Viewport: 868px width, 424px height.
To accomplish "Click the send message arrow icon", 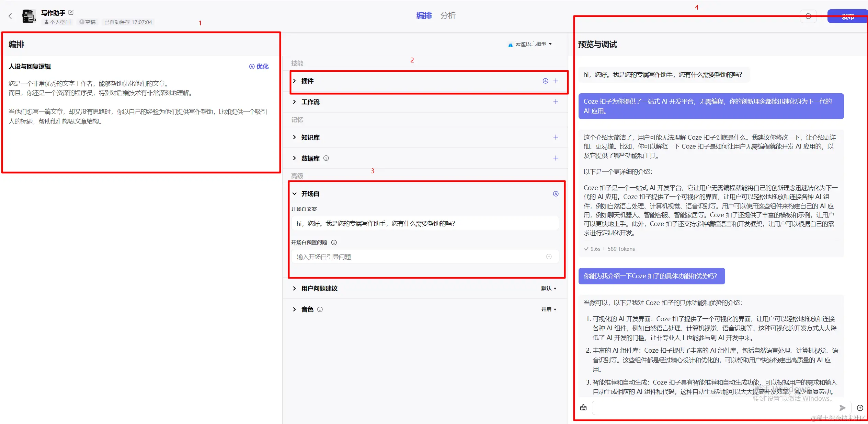I will pos(842,408).
